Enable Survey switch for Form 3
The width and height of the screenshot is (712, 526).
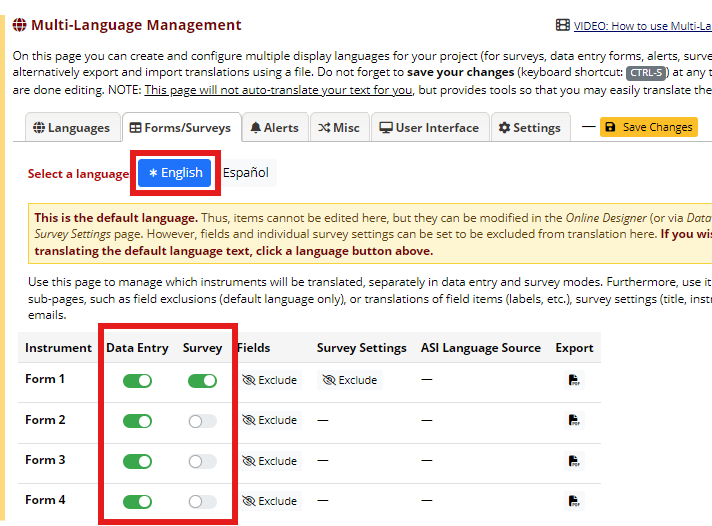pyautogui.click(x=203, y=461)
